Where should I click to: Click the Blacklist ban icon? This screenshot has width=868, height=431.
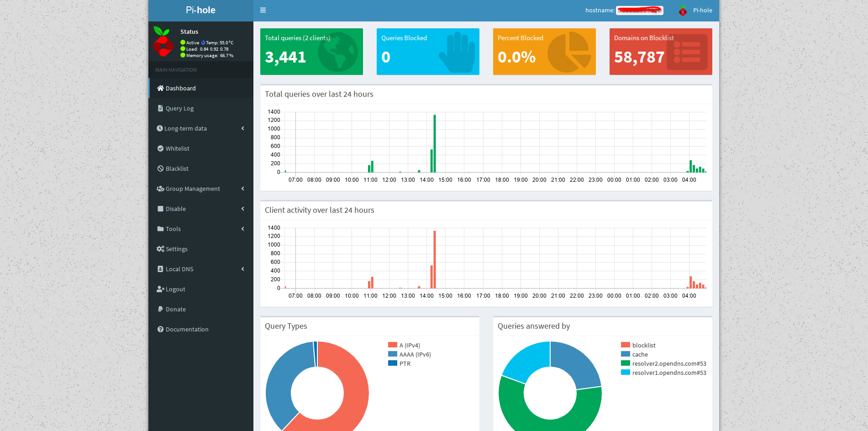160,168
